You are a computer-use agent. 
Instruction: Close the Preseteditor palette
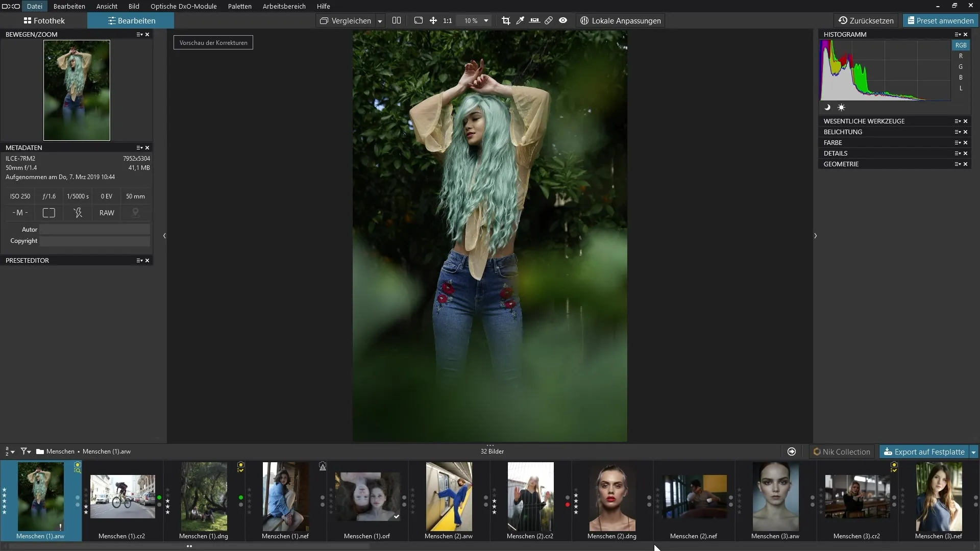(x=148, y=260)
